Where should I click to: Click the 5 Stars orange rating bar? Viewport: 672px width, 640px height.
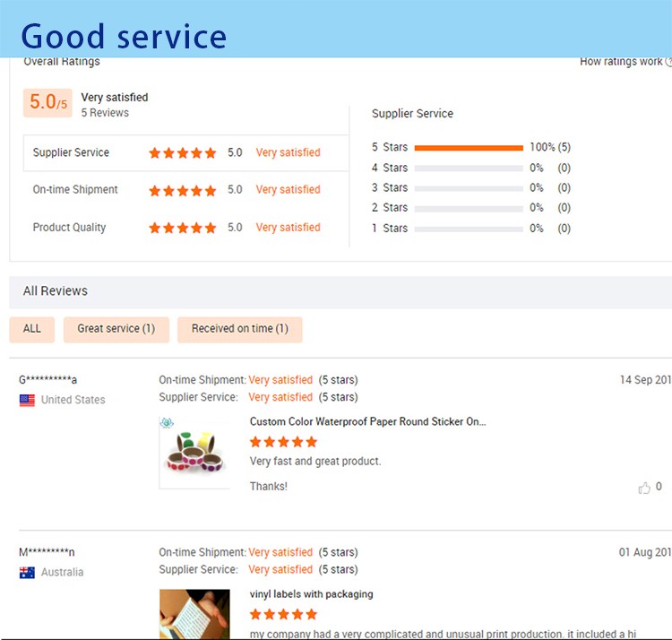click(469, 148)
